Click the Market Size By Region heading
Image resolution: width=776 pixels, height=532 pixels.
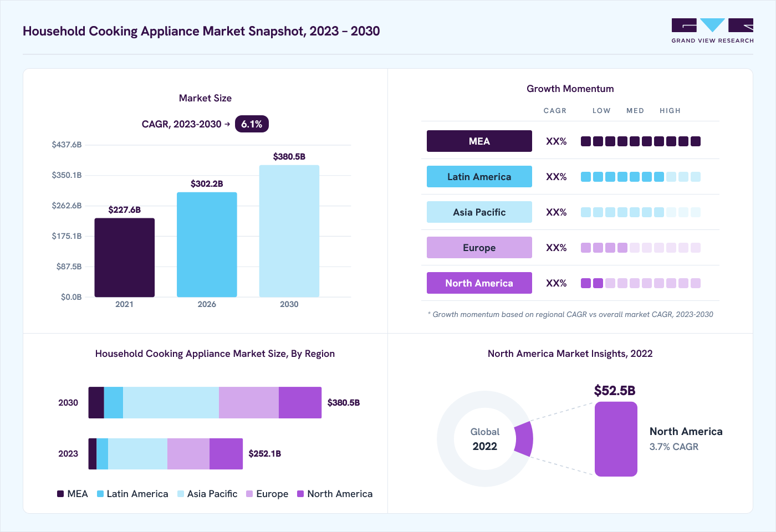215,354
